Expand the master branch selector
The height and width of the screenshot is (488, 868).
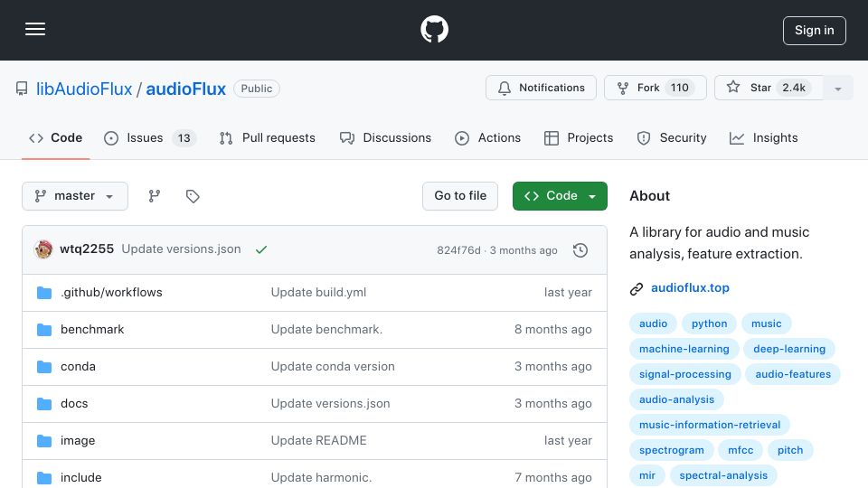(75, 196)
